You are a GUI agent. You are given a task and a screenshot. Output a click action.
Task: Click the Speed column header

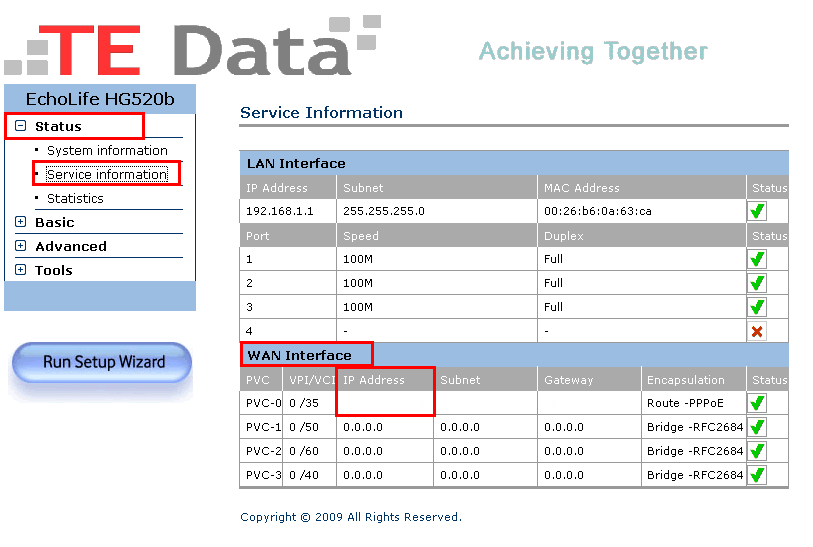(361, 236)
